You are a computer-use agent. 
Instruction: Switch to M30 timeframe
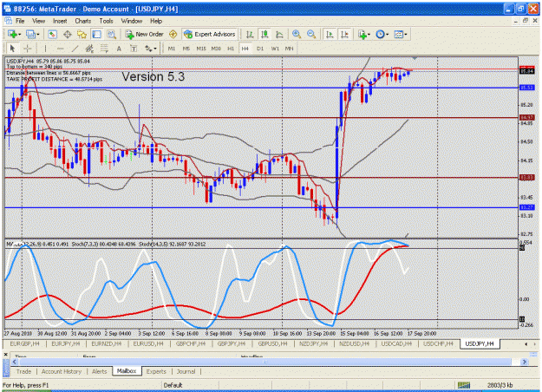pos(216,49)
